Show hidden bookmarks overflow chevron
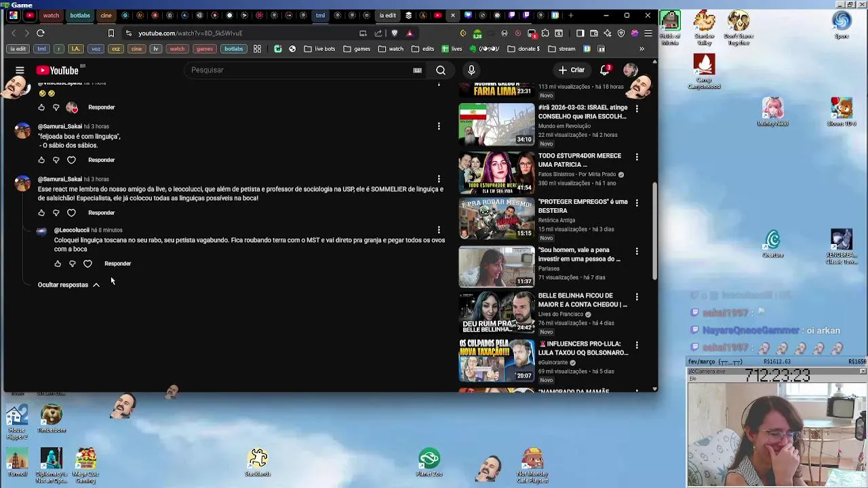868x488 pixels. [642, 49]
